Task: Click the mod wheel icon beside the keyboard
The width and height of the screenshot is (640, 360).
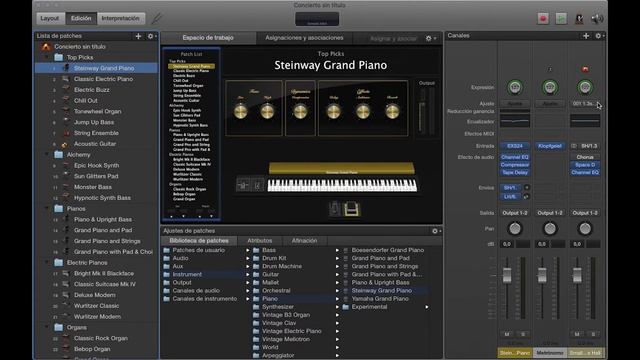Action: [258, 185]
